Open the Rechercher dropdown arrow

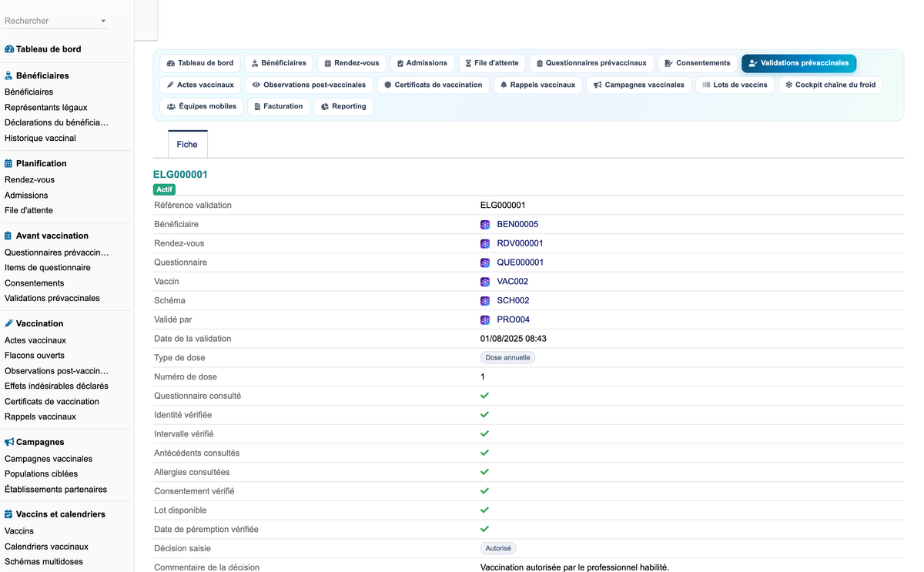click(x=103, y=22)
